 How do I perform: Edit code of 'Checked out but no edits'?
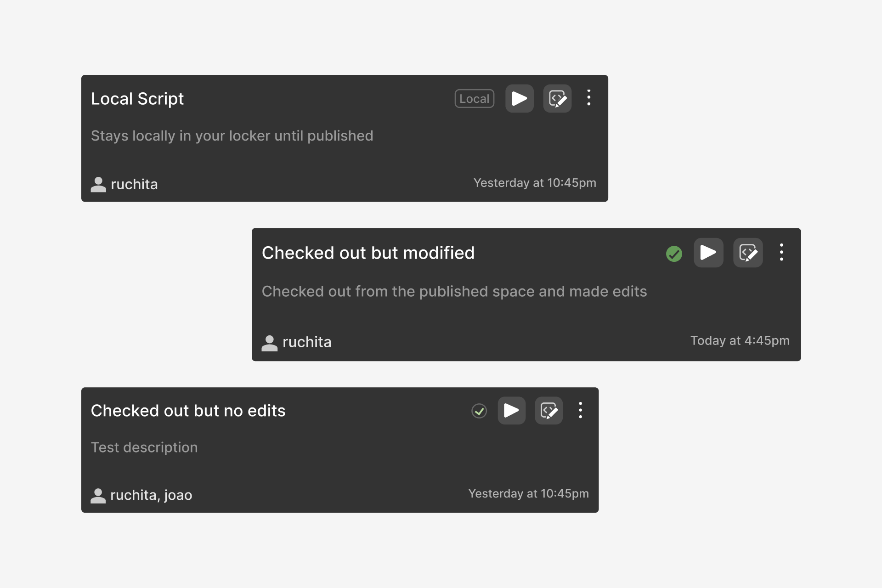[548, 410]
